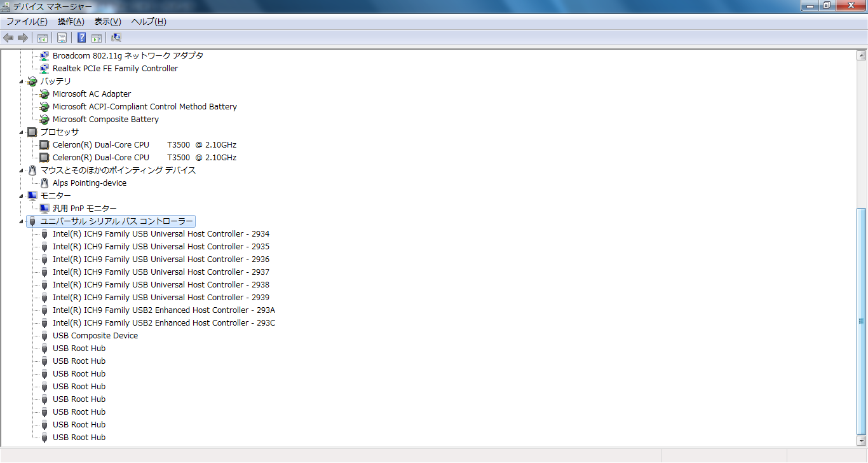868x463 pixels.
Task: Click the USB icon of Host Controller 2934
Action: click(44, 233)
